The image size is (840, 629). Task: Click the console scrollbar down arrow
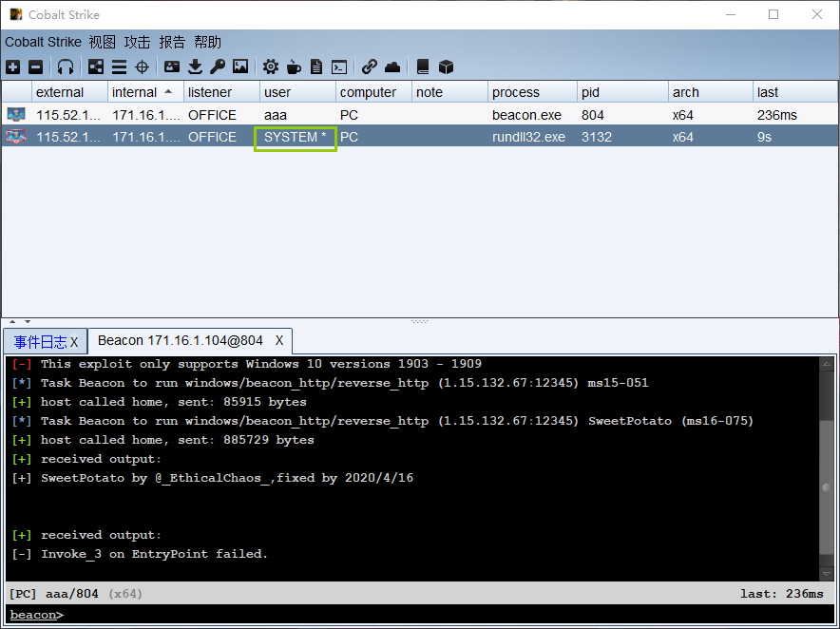(826, 573)
